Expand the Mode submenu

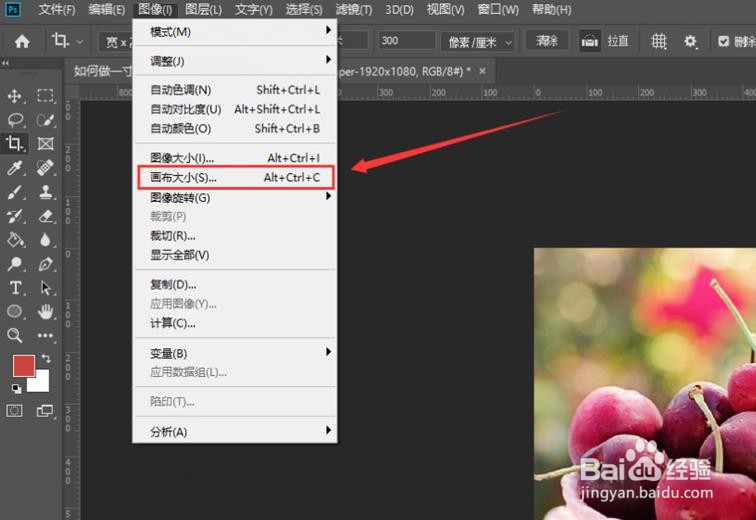coord(235,31)
